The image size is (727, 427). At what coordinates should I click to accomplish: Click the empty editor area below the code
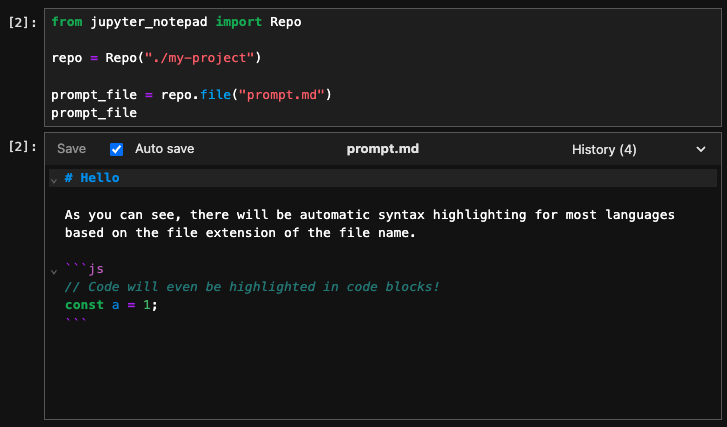click(x=383, y=371)
